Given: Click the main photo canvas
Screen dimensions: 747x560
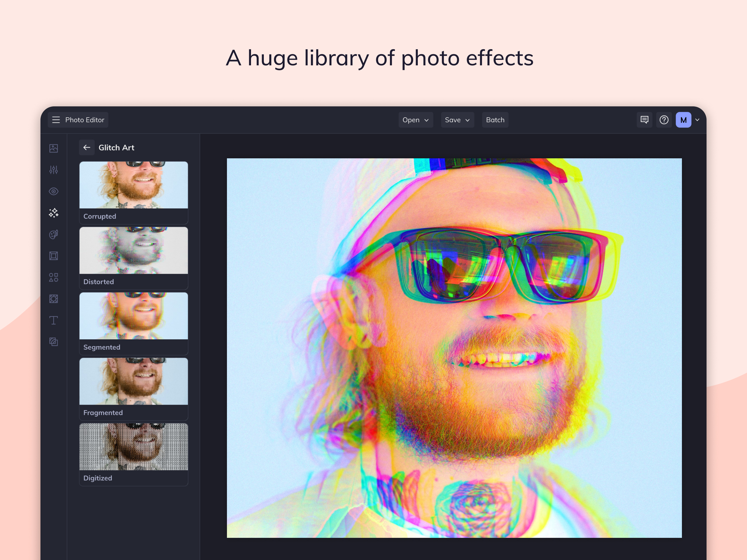Looking at the screenshot, I should [x=454, y=348].
